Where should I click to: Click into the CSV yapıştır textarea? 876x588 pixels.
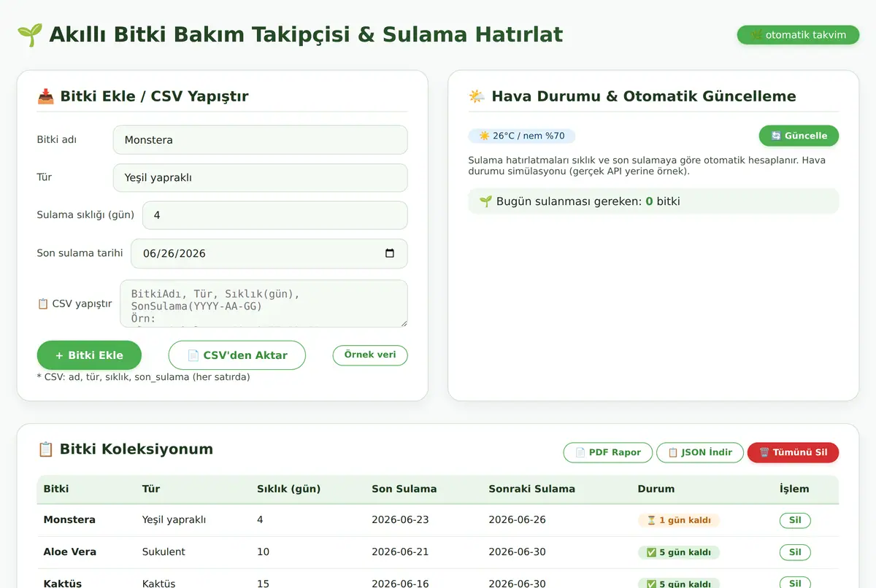tap(264, 303)
